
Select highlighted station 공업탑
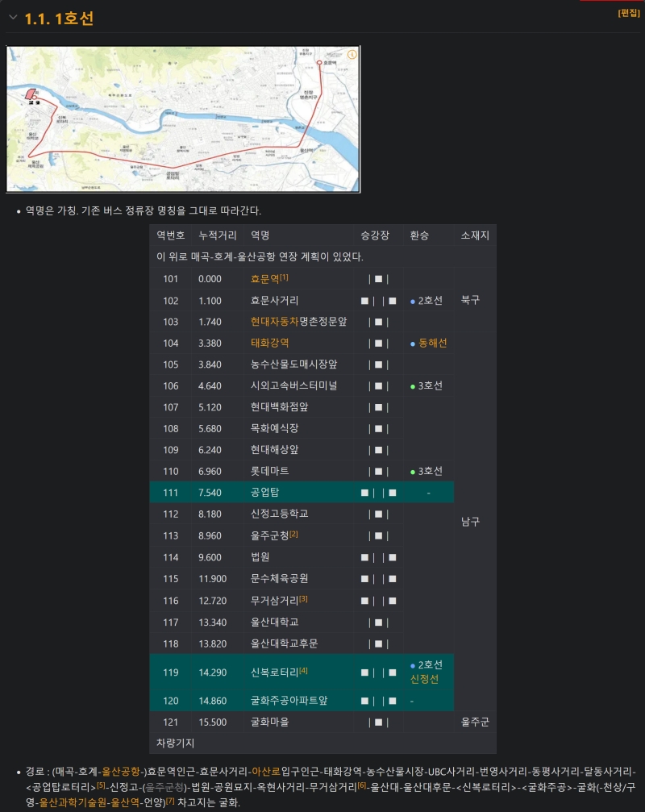tap(264, 493)
